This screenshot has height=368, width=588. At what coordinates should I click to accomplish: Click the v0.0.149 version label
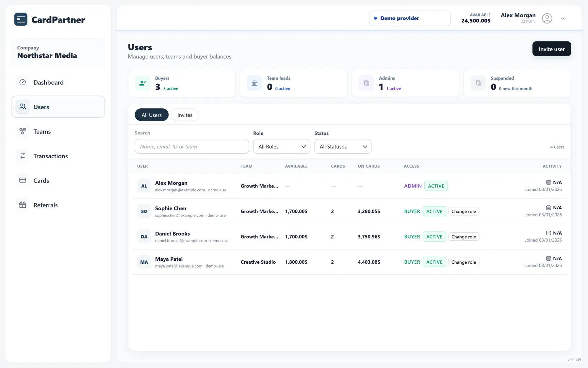(x=574, y=360)
